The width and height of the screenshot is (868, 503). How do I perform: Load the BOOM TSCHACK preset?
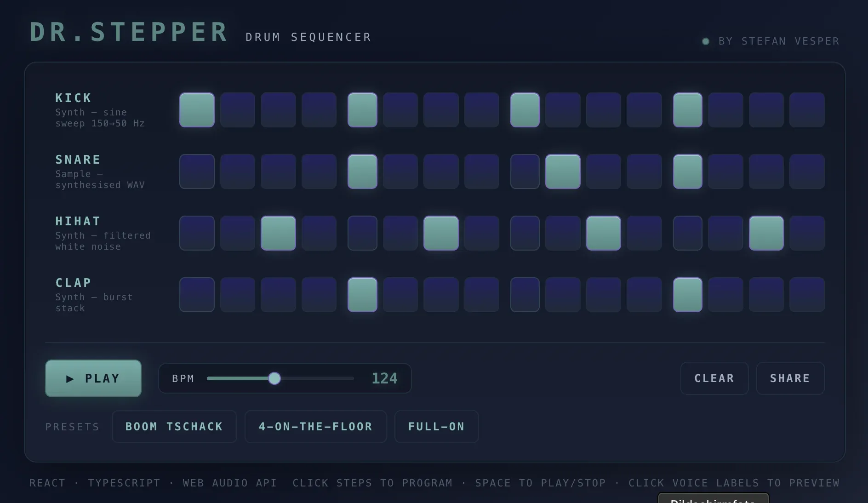174,427
